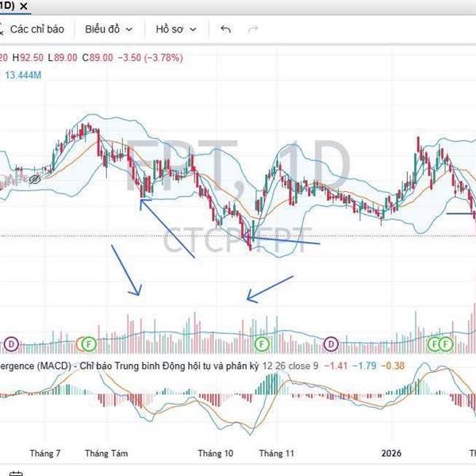Click the greyed redo arrow icon
Screen dimensions: 476x476
253,29
